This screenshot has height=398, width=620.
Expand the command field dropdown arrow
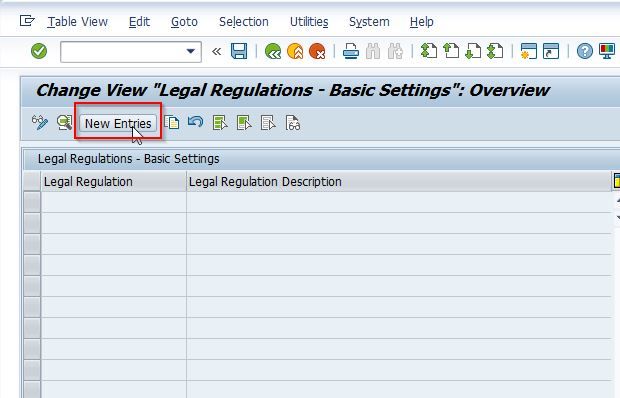click(x=191, y=51)
